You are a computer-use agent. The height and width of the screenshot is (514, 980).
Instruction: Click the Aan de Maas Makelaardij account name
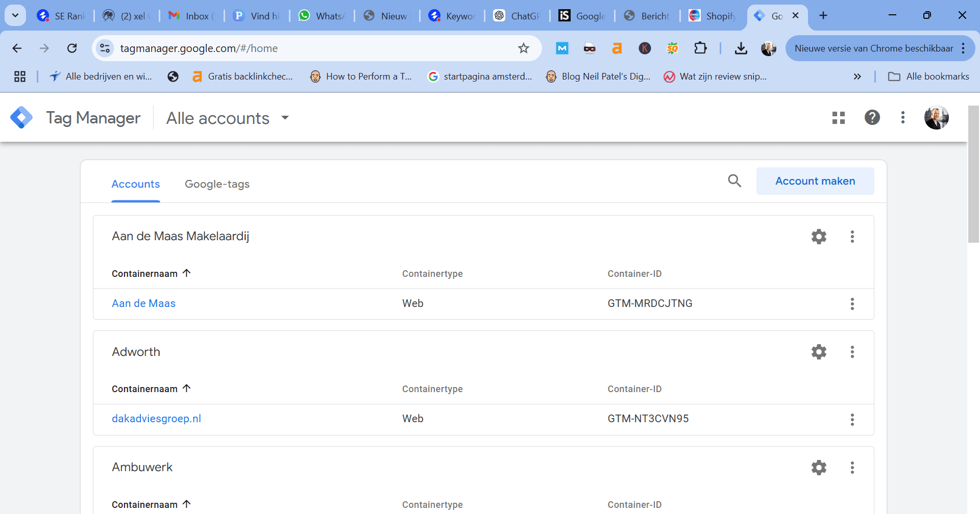coord(180,236)
